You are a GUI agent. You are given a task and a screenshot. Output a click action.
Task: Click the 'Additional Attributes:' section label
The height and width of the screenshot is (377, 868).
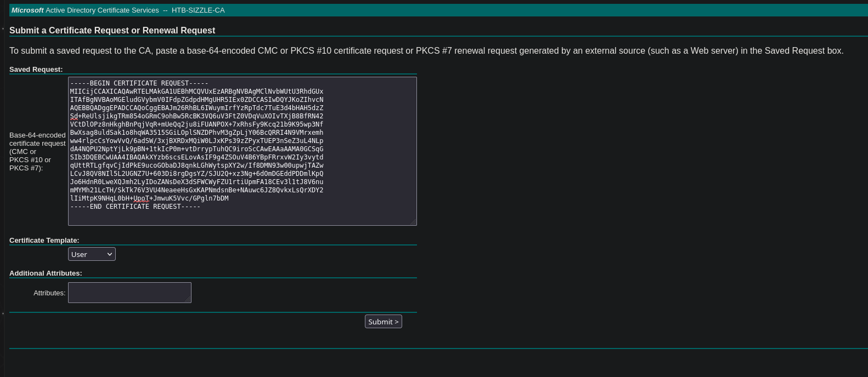(x=46, y=273)
